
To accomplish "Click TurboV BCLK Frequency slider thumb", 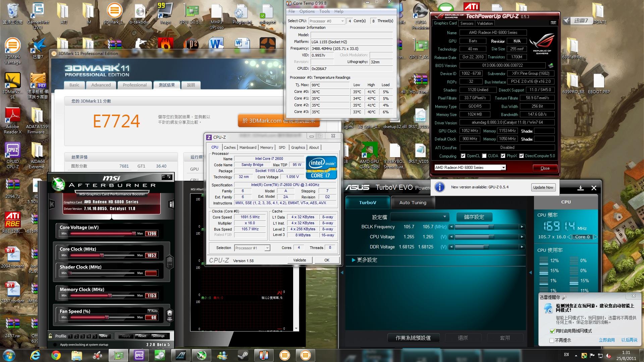I will point(491,227).
